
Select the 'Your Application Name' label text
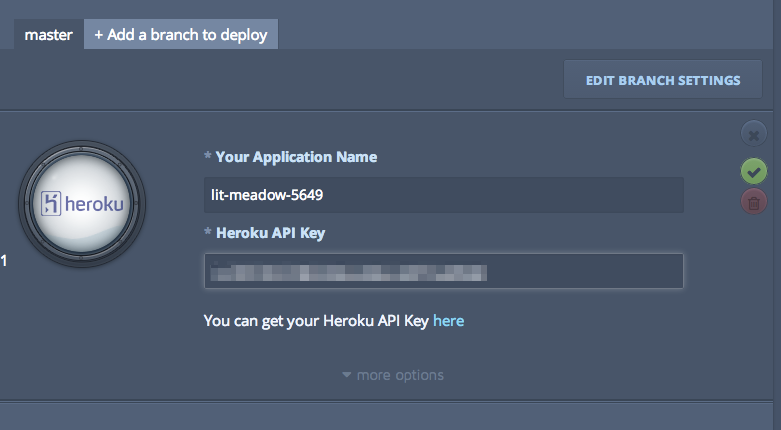coord(296,157)
